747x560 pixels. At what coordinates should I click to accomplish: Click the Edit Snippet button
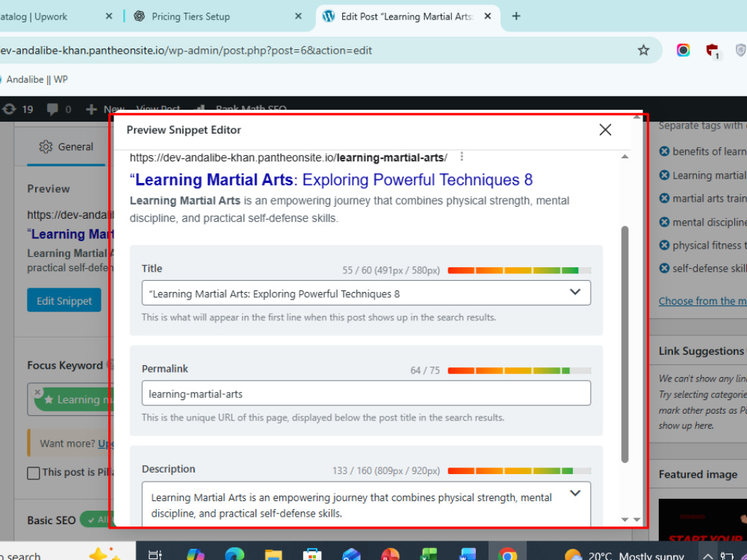(63, 300)
